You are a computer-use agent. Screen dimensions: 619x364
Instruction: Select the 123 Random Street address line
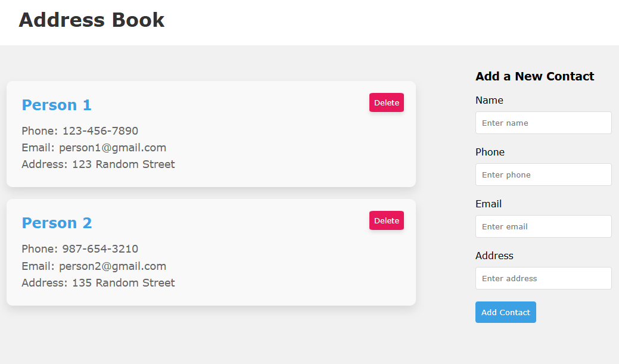[98, 164]
